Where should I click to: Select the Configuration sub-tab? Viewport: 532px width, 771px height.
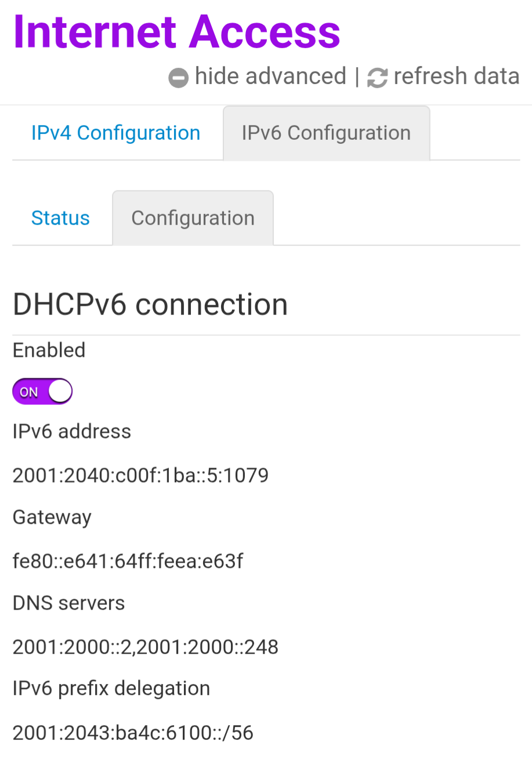point(193,218)
